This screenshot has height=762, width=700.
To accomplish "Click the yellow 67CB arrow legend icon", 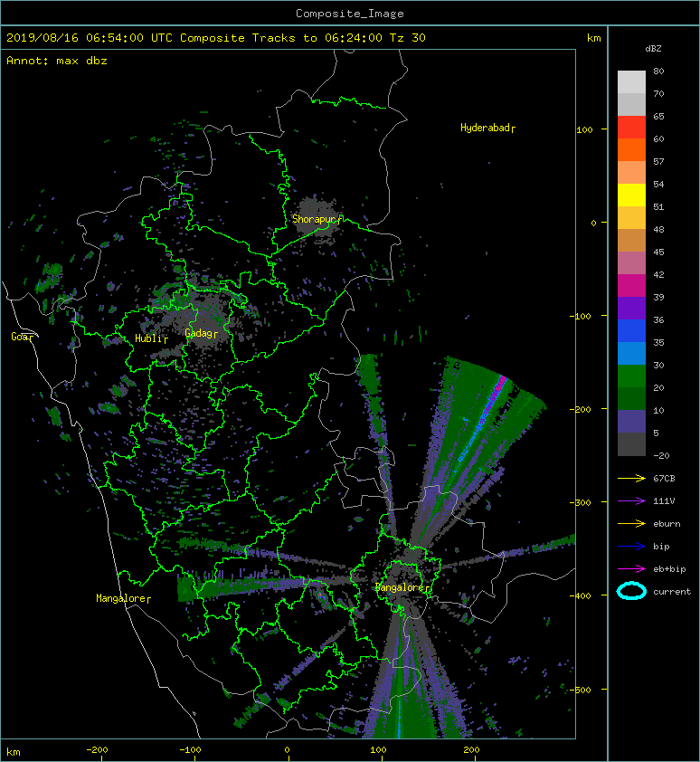I will coord(631,479).
